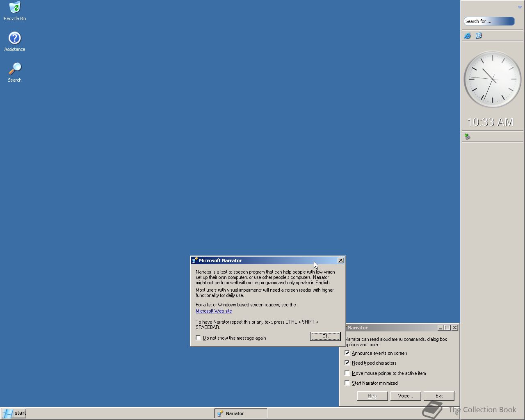Click the disabled Help button in Narrator
525x420 pixels.
pyautogui.click(x=372, y=396)
